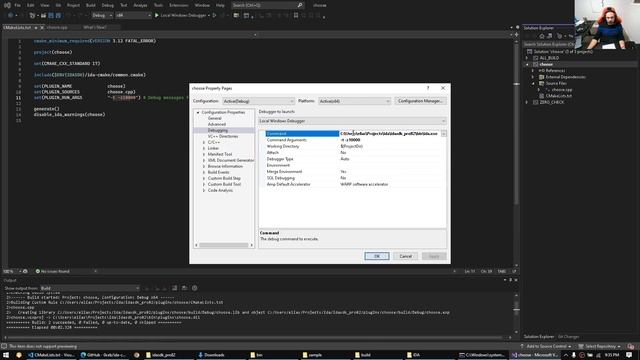Screen dimensions: 640x360
Task: Click the SQL Debugging property row
Action: tap(352, 178)
